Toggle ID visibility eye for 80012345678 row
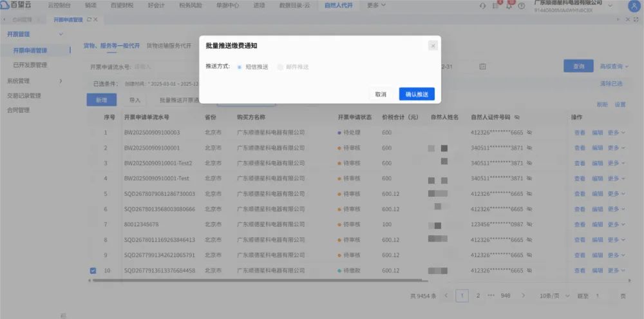Viewport: 644px width, 319px height. pyautogui.click(x=529, y=224)
